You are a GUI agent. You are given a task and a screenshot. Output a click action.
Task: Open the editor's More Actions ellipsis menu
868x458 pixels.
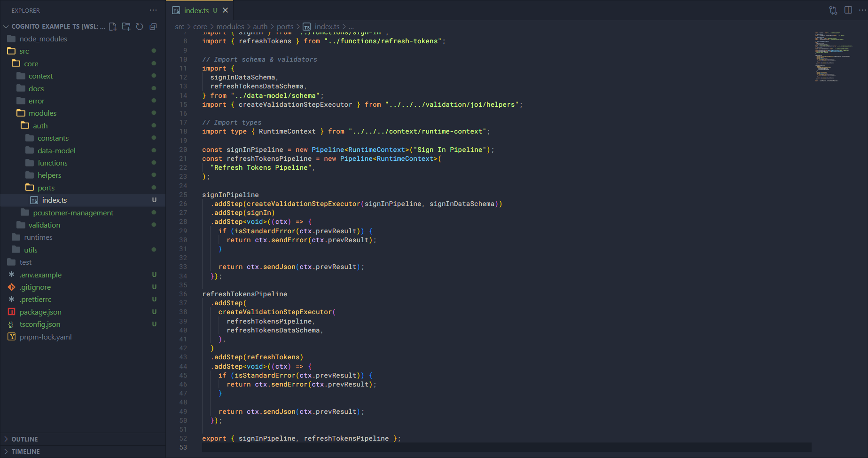point(863,10)
